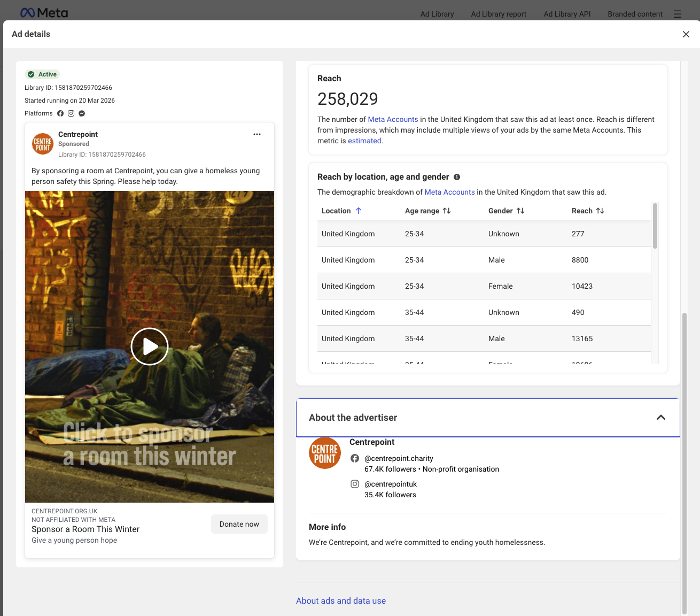Click the Facebook platform icon
Viewport: 700px width, 616px height.
pos(60,113)
